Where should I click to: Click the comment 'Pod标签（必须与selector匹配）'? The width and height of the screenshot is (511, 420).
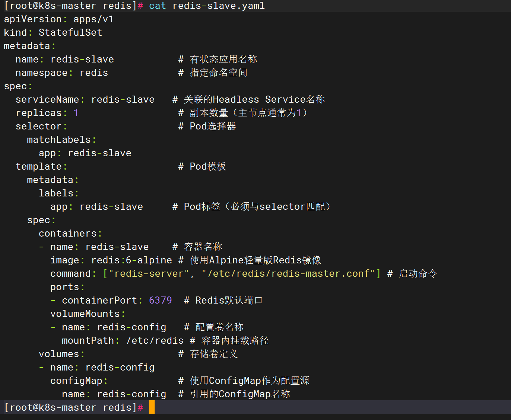[258, 207]
